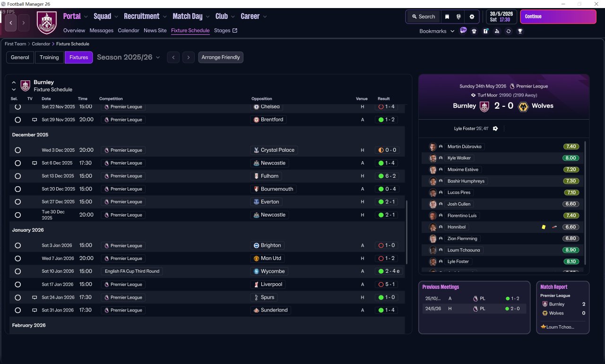Click the Calendar breadcrumb link
Image resolution: width=605 pixels, height=364 pixels.
[x=41, y=44]
